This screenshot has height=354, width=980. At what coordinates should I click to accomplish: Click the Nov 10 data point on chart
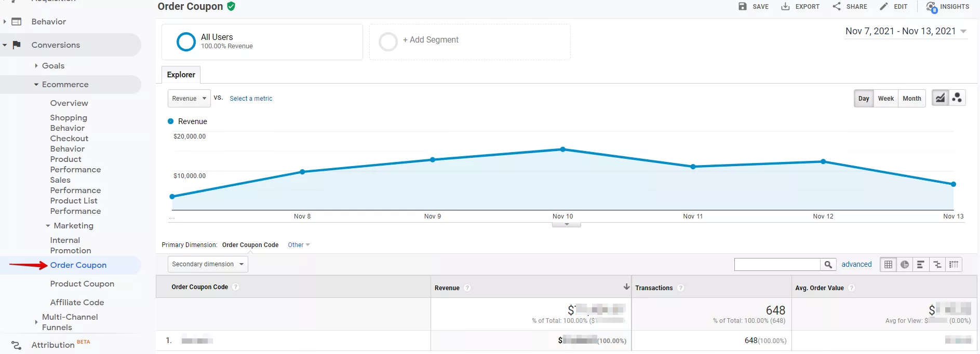[562, 149]
